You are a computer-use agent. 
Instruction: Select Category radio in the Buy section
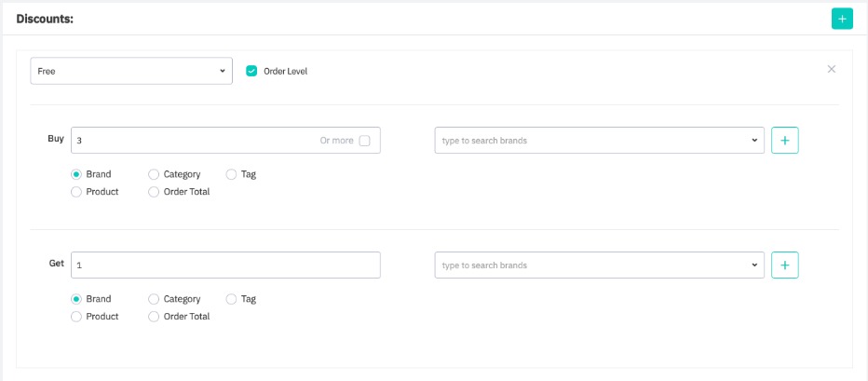point(154,174)
